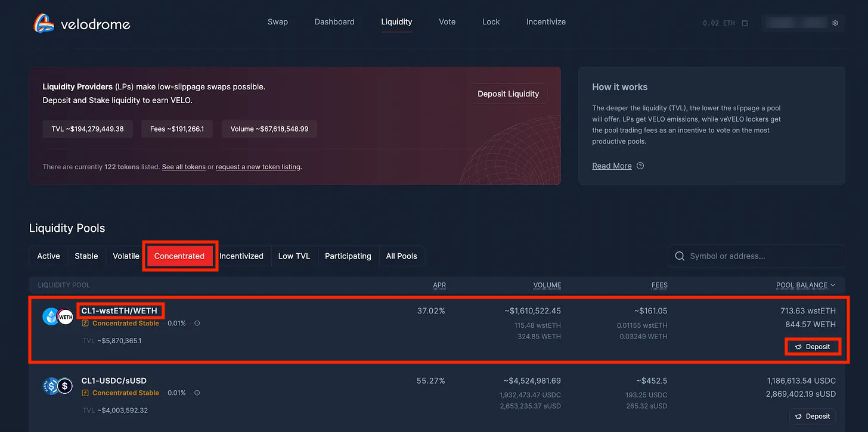Open the See all tokens link
Viewport: 868px width, 432px height.
[x=184, y=167]
